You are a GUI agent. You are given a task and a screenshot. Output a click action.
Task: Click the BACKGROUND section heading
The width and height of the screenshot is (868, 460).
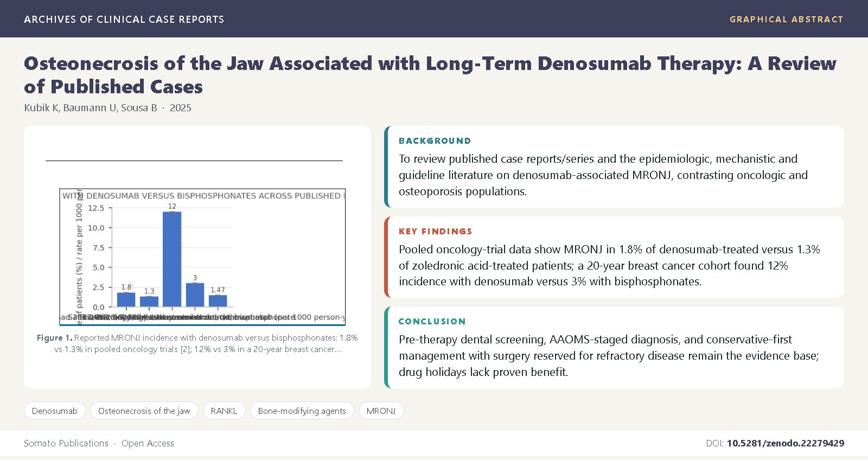435,140
